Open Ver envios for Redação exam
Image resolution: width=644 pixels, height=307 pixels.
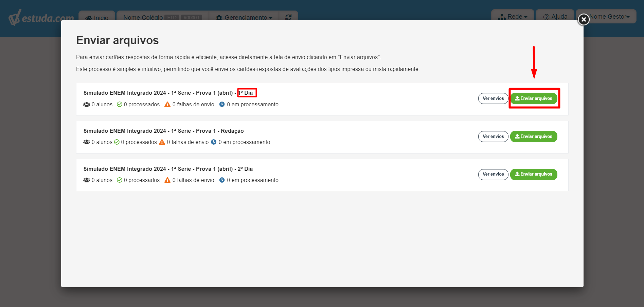point(493,137)
